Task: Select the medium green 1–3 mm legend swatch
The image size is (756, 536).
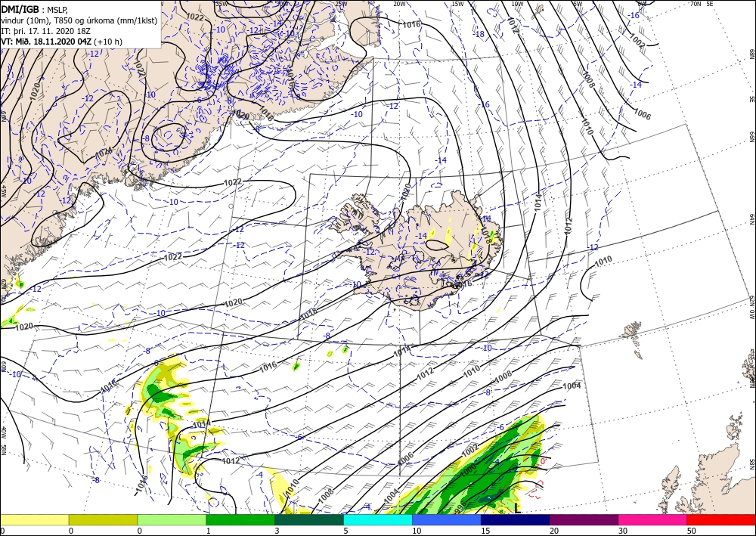Action: (240, 519)
